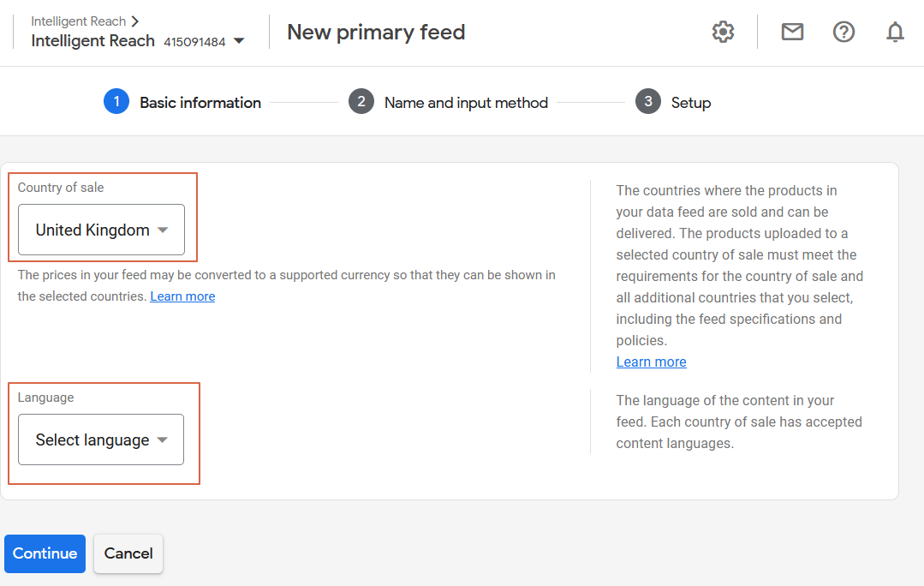Open the help question mark icon

[x=844, y=32]
